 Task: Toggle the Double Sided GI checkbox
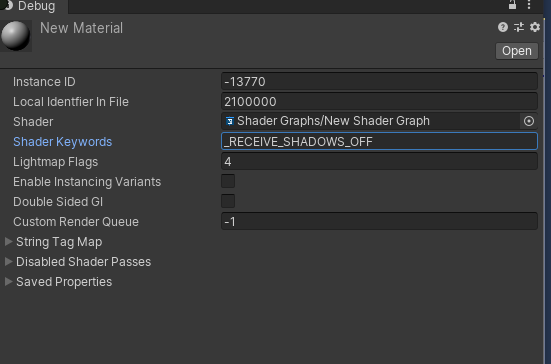pyautogui.click(x=228, y=201)
